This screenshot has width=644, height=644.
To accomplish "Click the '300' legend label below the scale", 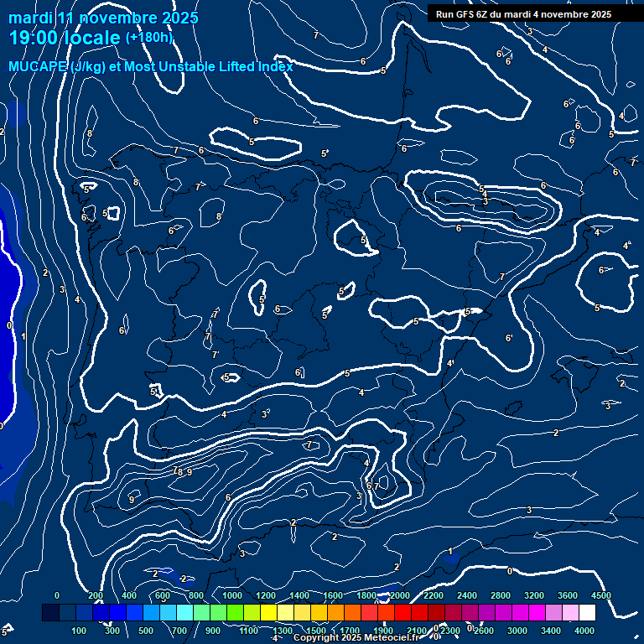I will point(112,631).
